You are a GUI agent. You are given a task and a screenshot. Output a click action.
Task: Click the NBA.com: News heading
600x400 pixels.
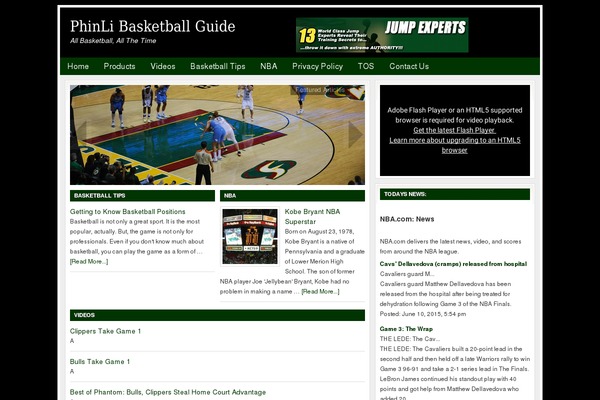(407, 219)
